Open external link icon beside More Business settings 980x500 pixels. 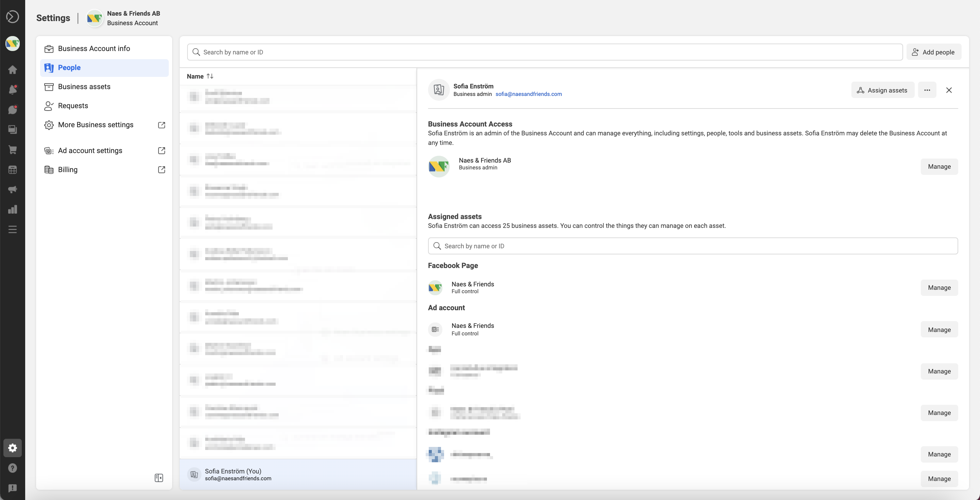tap(161, 125)
